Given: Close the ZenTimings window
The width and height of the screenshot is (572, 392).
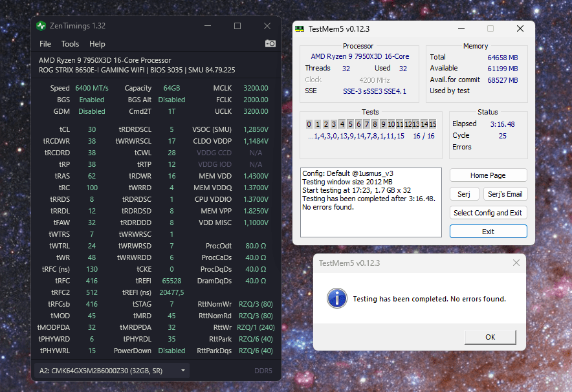Looking at the screenshot, I should [x=267, y=26].
